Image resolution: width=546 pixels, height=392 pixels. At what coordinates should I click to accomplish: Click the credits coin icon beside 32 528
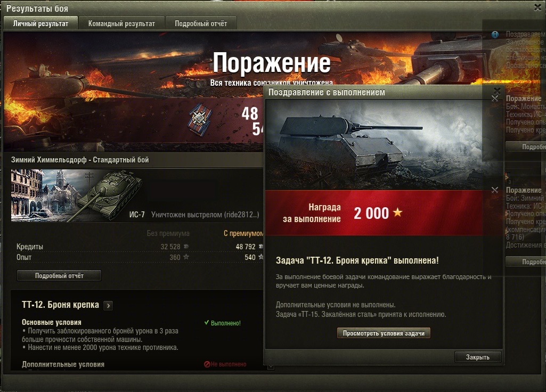[x=186, y=247]
